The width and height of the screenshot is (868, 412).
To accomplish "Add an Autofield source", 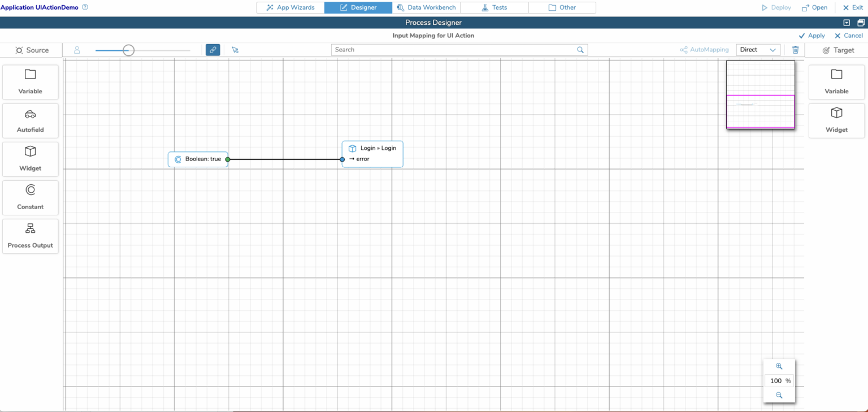I will pyautogui.click(x=31, y=120).
